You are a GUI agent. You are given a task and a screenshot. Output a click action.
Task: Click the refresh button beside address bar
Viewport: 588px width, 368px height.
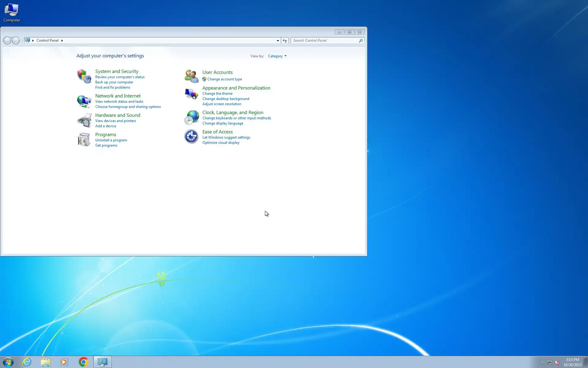click(285, 40)
